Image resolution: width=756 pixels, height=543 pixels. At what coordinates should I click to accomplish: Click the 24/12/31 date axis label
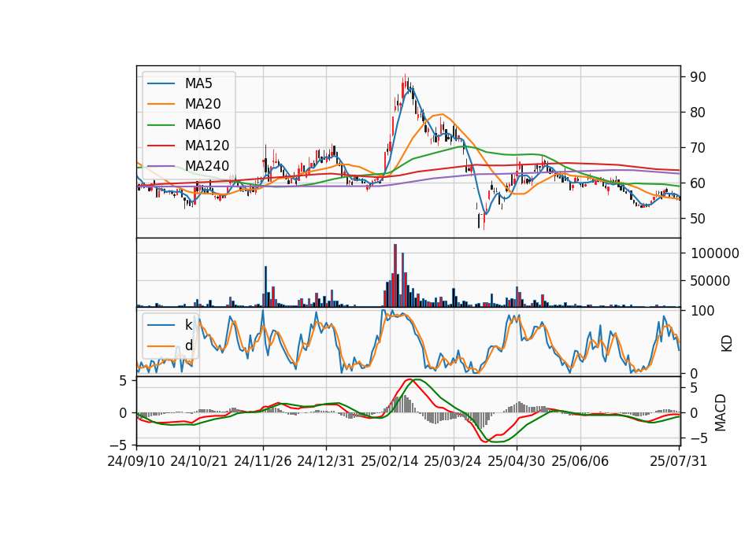(326, 461)
